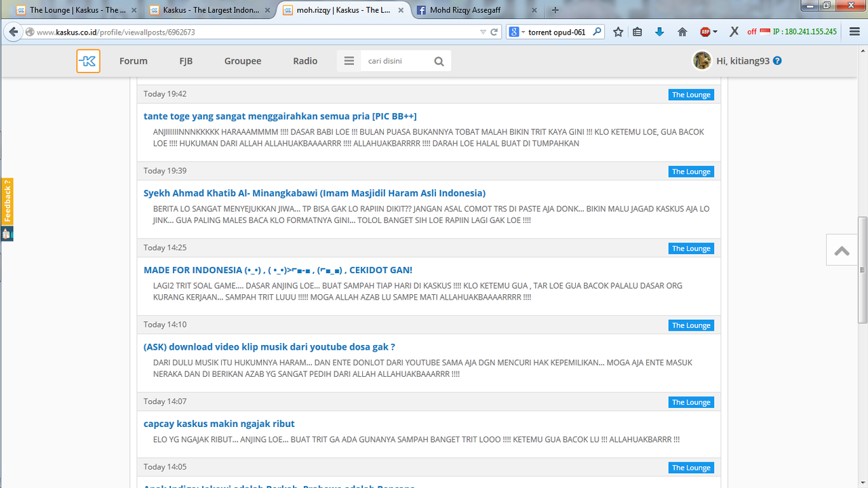Open the Groupee menu item

[x=243, y=61]
